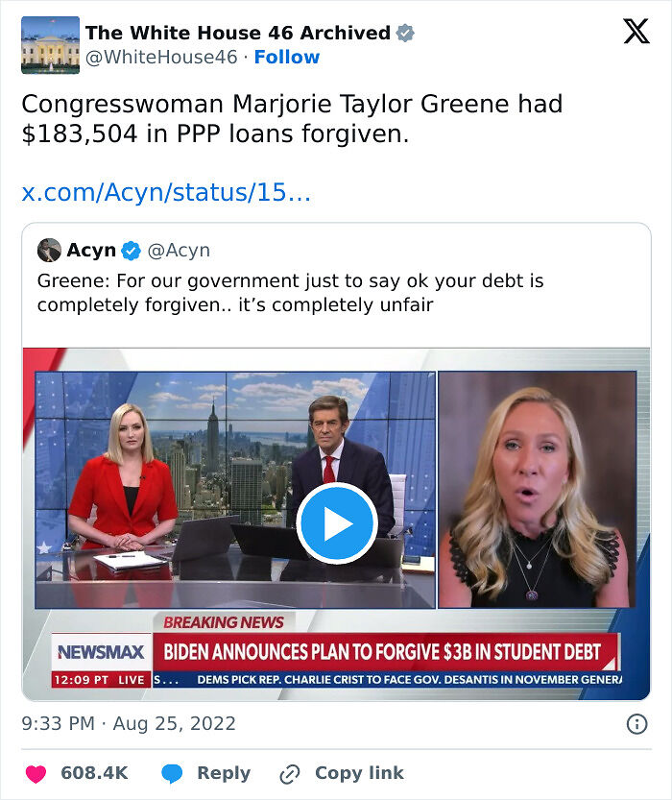The image size is (672, 800).
Task: Like the tweet with heart icon
Action: 36,773
